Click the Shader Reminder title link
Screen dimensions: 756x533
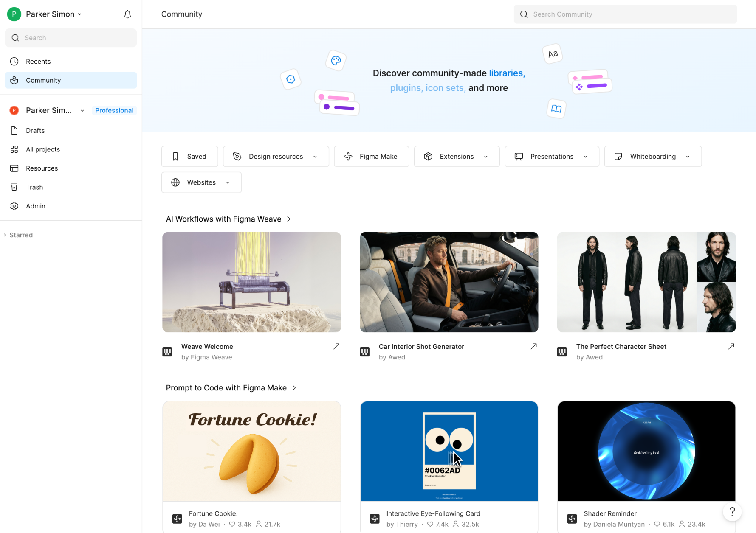coord(610,513)
